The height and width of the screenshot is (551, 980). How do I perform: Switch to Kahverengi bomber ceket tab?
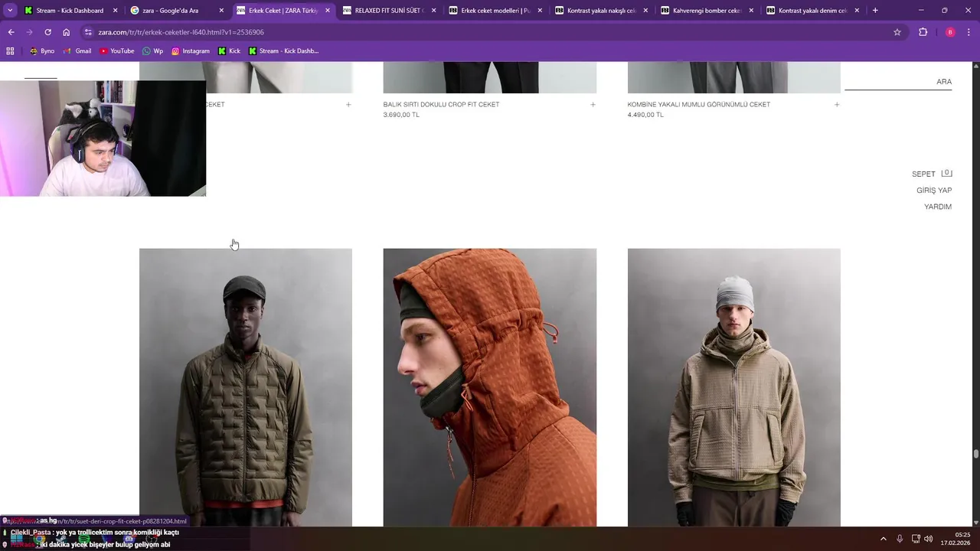[x=707, y=11]
